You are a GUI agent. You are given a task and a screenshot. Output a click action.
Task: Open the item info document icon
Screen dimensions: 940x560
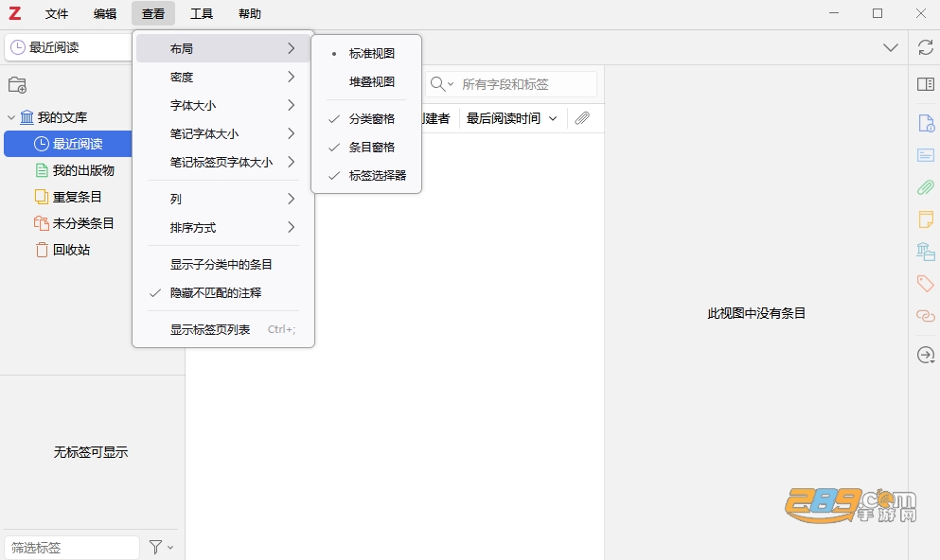tap(926, 123)
